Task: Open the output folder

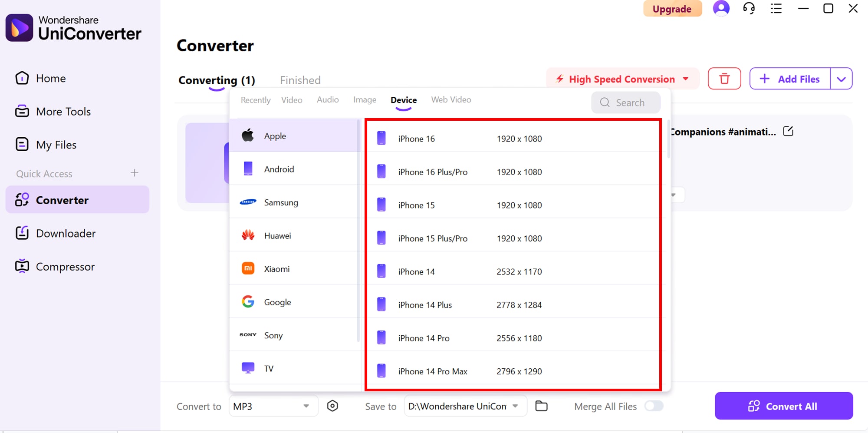Action: 541,406
